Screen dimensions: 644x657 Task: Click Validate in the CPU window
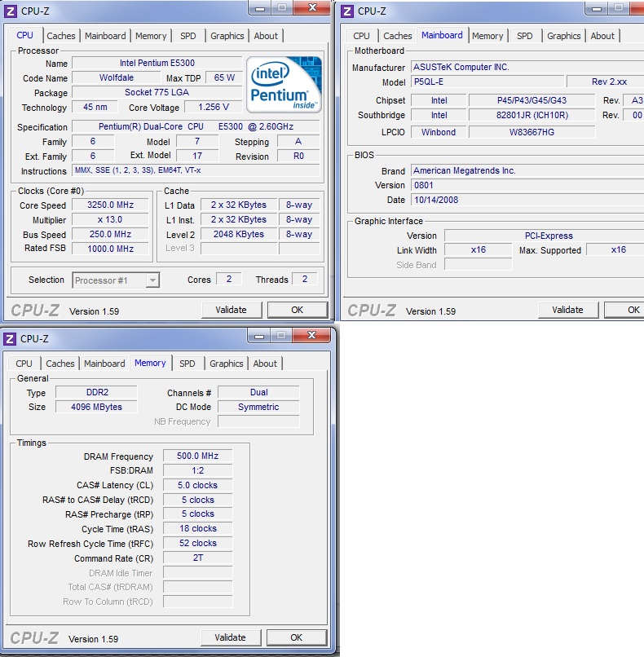(232, 310)
